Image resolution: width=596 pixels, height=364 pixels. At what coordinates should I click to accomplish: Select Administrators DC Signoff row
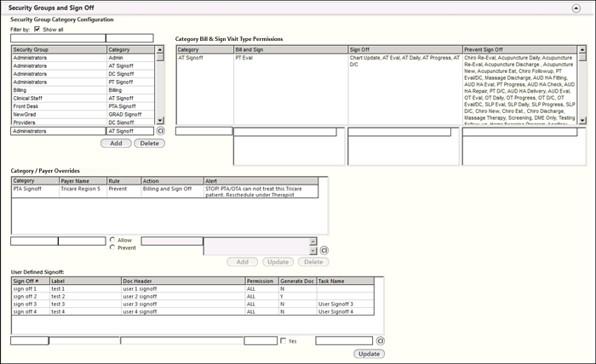pyautogui.click(x=83, y=74)
